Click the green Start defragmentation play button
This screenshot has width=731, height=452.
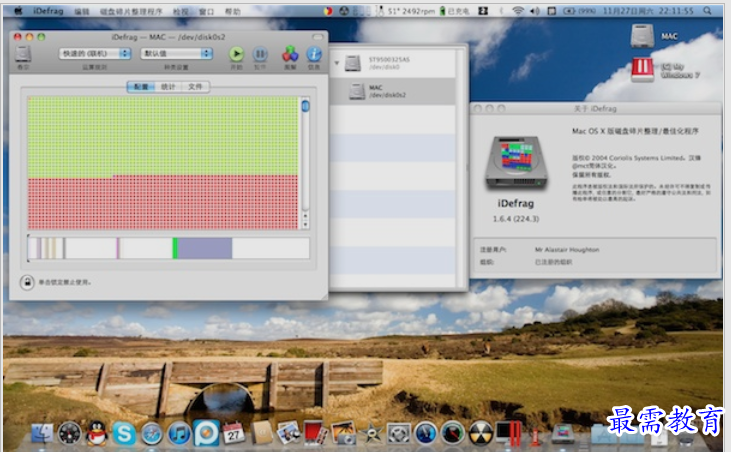click(x=236, y=54)
